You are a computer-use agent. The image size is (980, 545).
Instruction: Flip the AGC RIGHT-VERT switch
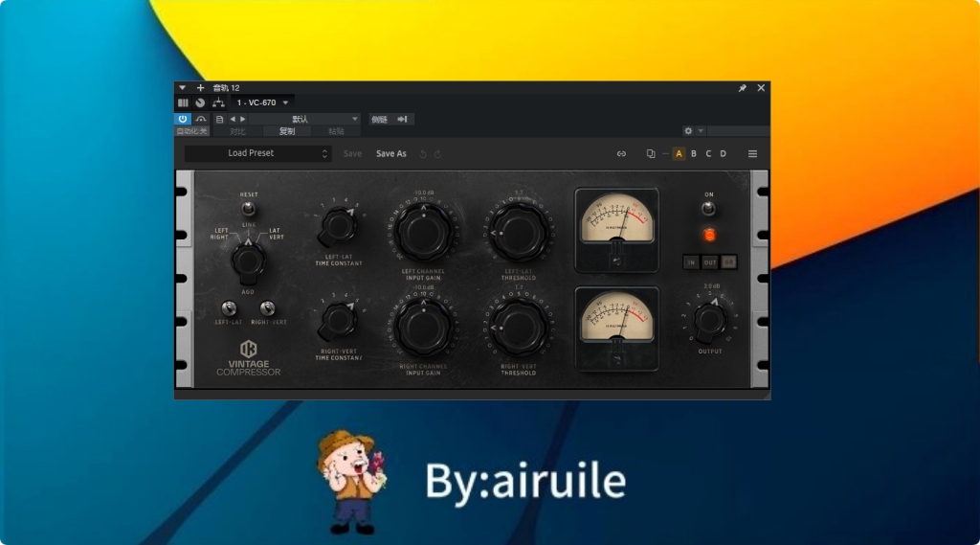268,307
